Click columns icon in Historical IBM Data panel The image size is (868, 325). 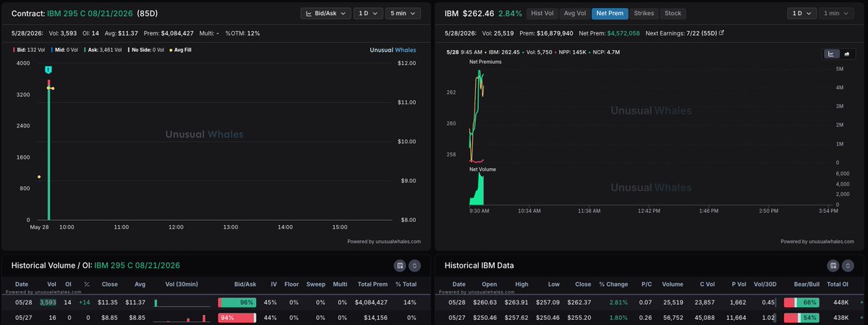[833, 266]
